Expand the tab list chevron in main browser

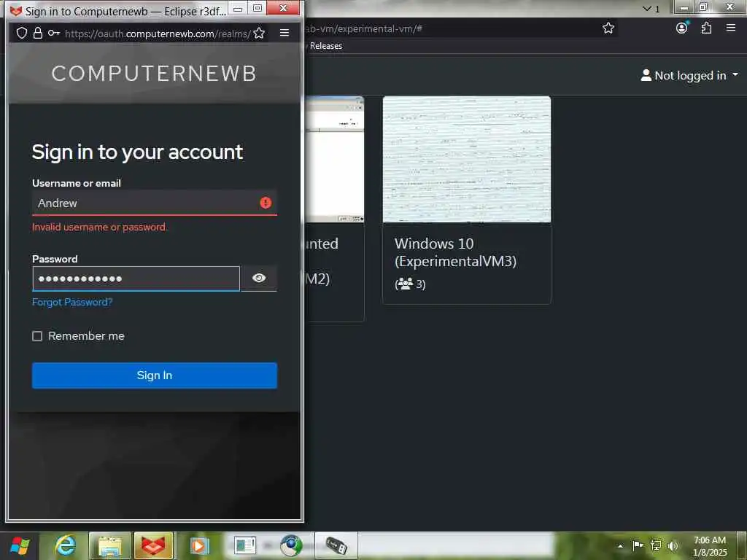(646, 9)
